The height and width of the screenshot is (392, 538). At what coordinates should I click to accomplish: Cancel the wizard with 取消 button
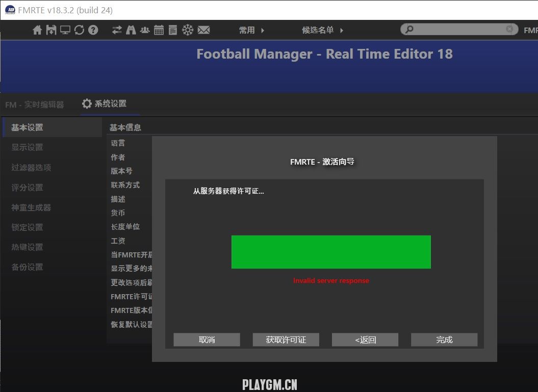(207, 339)
